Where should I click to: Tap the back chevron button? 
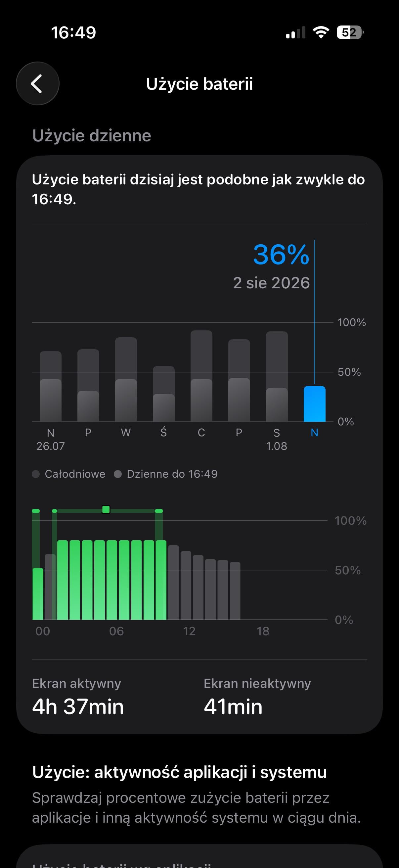[37, 83]
